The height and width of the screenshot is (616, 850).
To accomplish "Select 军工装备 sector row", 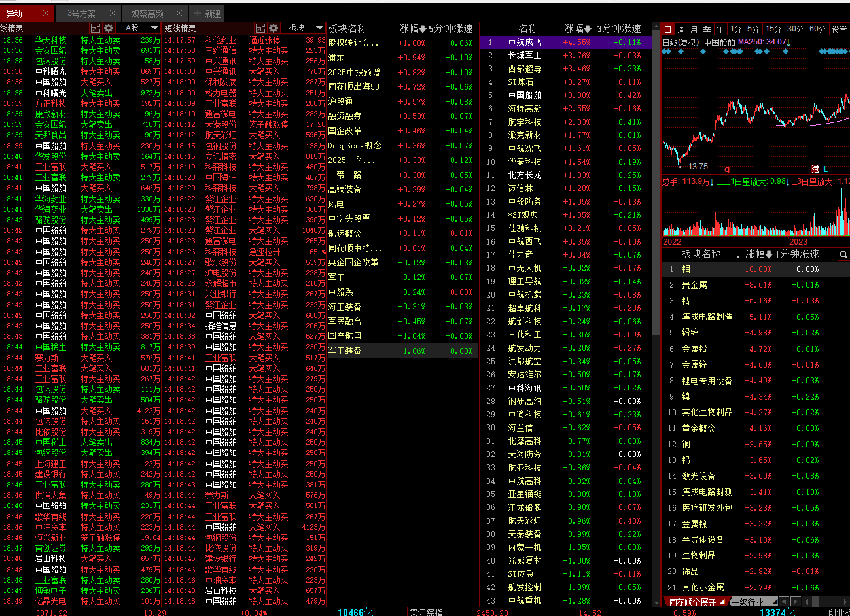I will (x=402, y=351).
